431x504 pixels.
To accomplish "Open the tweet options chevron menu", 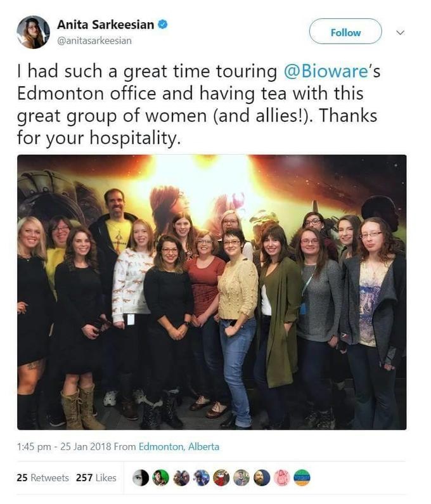I will (400, 32).
